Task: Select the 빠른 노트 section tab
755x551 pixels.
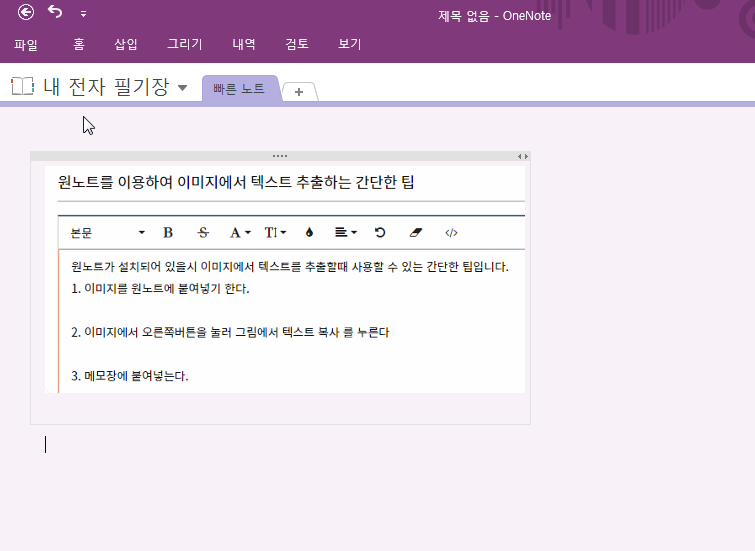Action: [x=239, y=88]
